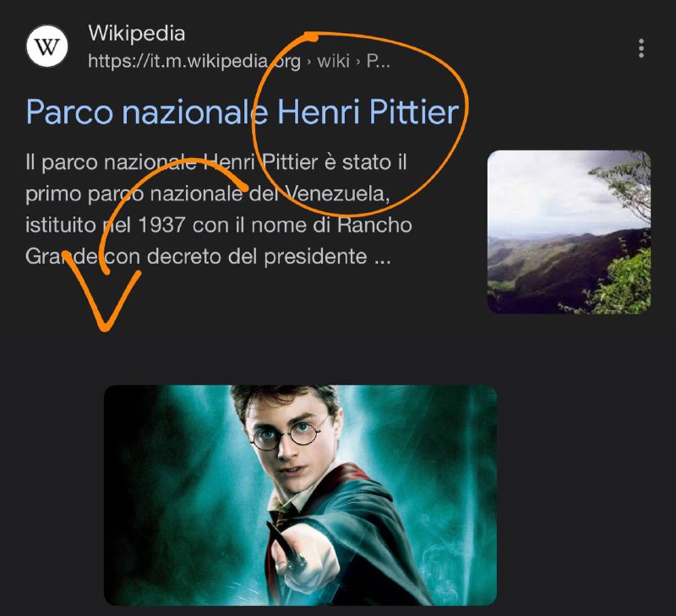The image size is (676, 616).
Task: Open the mountain landscape thumbnail
Action: click(x=569, y=232)
